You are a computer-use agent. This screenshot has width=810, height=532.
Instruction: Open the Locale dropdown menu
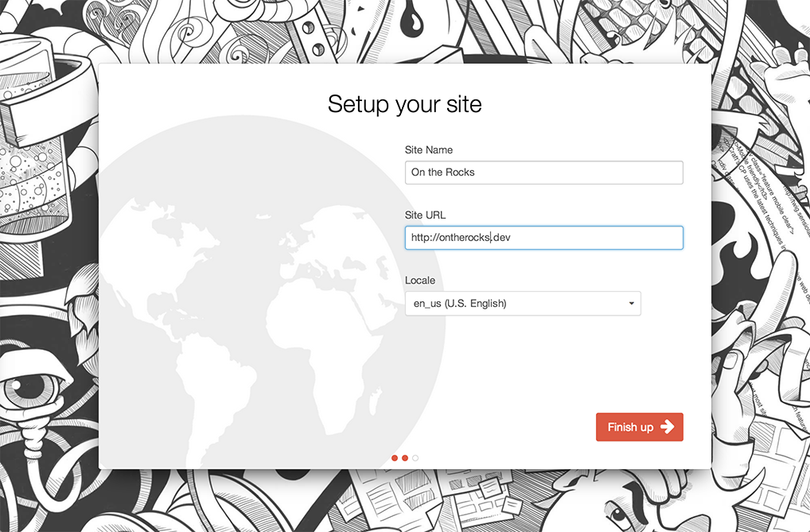(523, 304)
